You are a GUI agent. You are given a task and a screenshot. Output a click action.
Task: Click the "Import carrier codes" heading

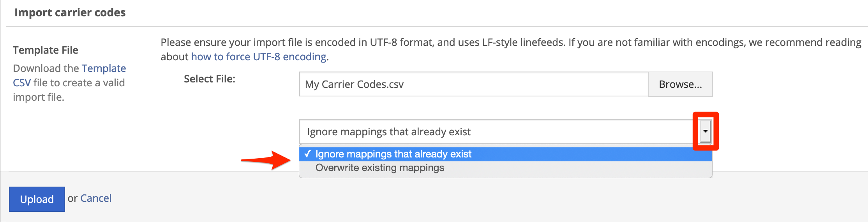coord(70,12)
